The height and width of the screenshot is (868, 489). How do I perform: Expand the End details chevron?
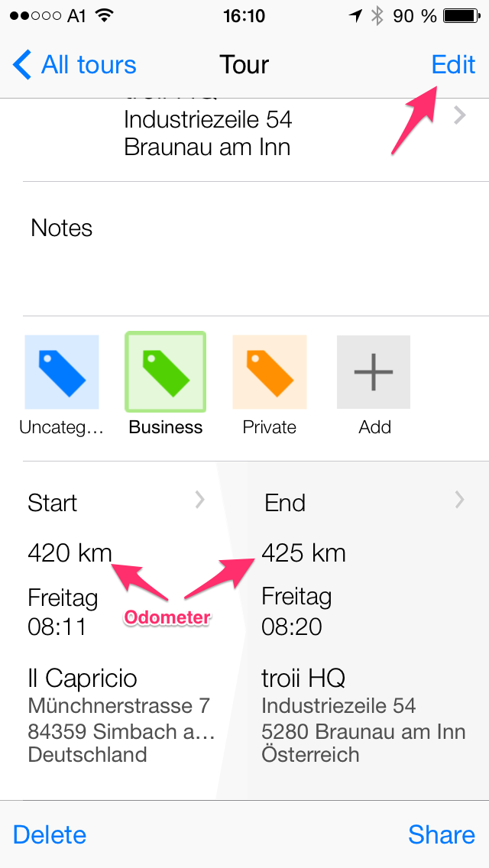point(459,500)
